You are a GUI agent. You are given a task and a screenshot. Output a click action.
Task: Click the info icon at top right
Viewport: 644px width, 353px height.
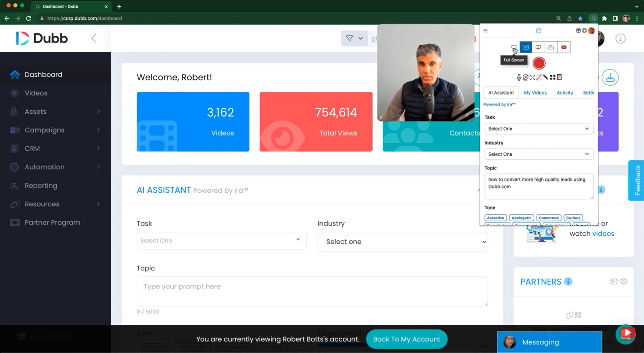point(620,39)
